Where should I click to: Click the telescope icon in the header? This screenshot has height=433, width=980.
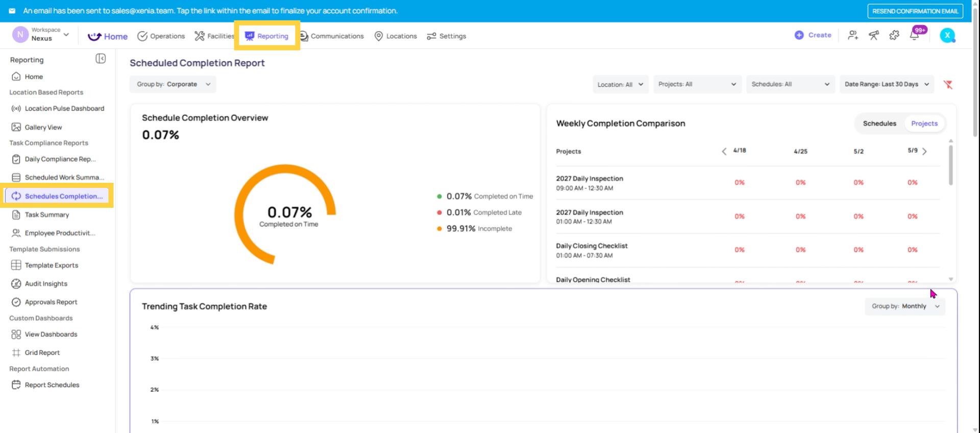[x=874, y=35]
